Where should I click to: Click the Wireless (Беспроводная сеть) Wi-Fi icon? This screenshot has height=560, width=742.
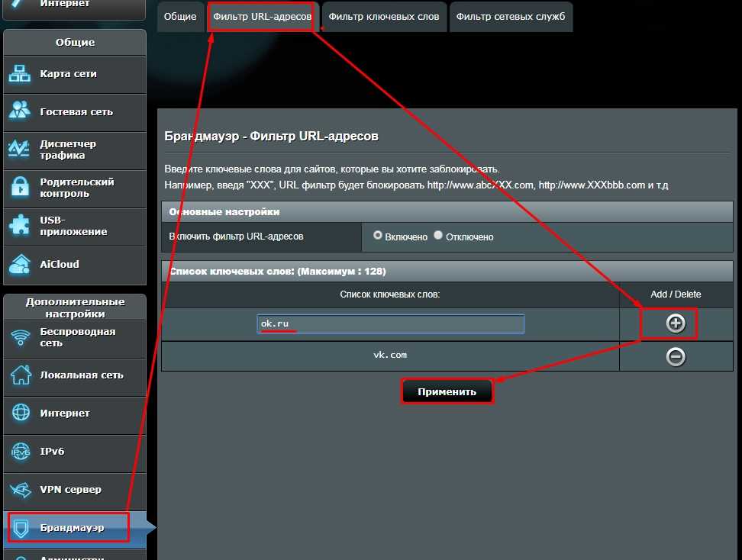[x=21, y=337]
